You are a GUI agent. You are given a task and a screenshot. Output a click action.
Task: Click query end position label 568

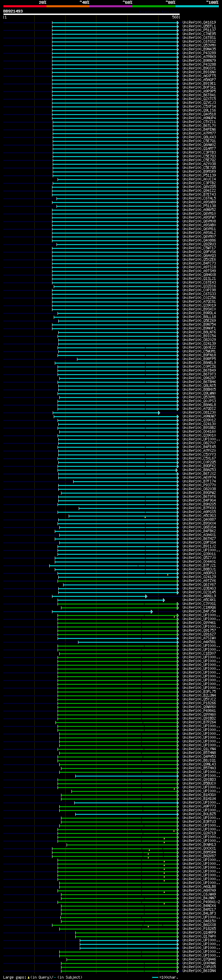175,17
